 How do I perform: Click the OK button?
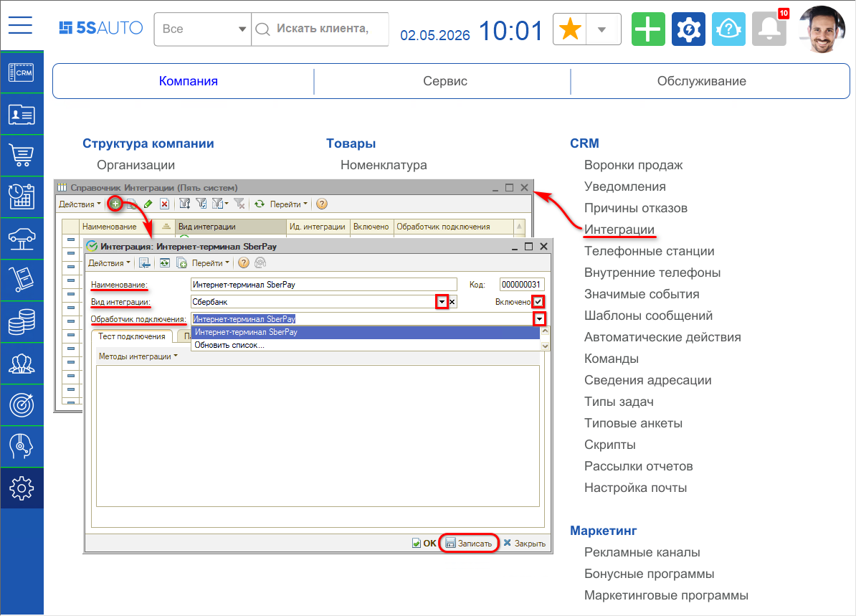424,544
